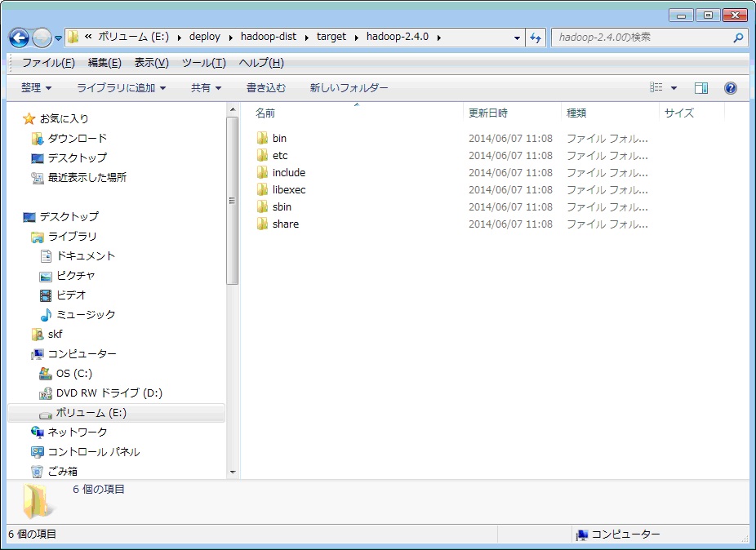Open the ダウンロード folder in favorites
The width and height of the screenshot is (756, 550).
77,139
